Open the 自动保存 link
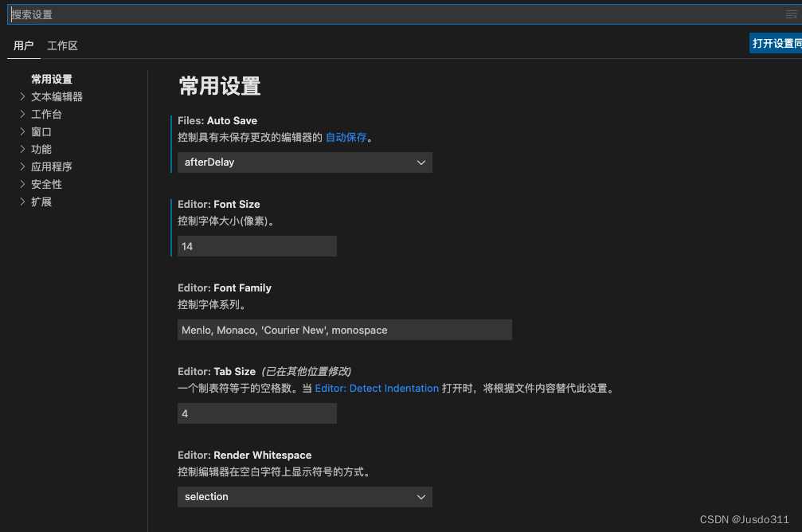The height and width of the screenshot is (532, 802). pyautogui.click(x=346, y=137)
